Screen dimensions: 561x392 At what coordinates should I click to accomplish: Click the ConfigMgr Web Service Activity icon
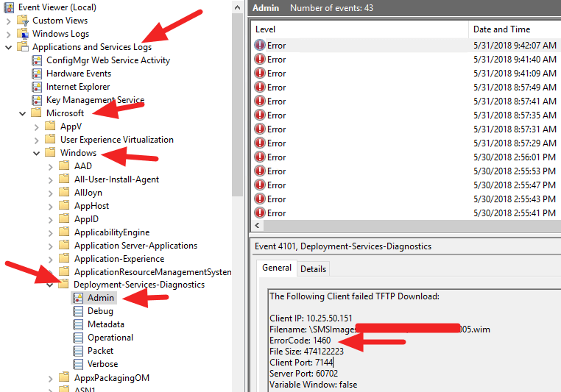coord(38,60)
